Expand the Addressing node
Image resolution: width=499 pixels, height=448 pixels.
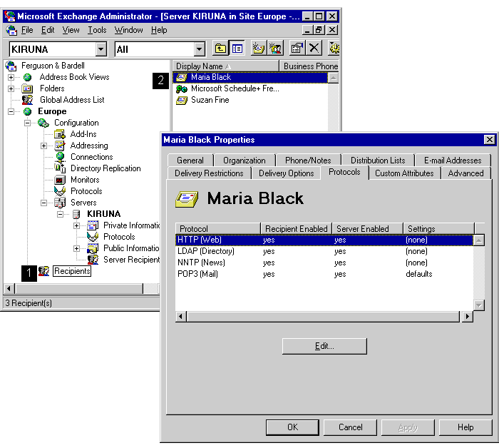pyautogui.click(x=44, y=146)
